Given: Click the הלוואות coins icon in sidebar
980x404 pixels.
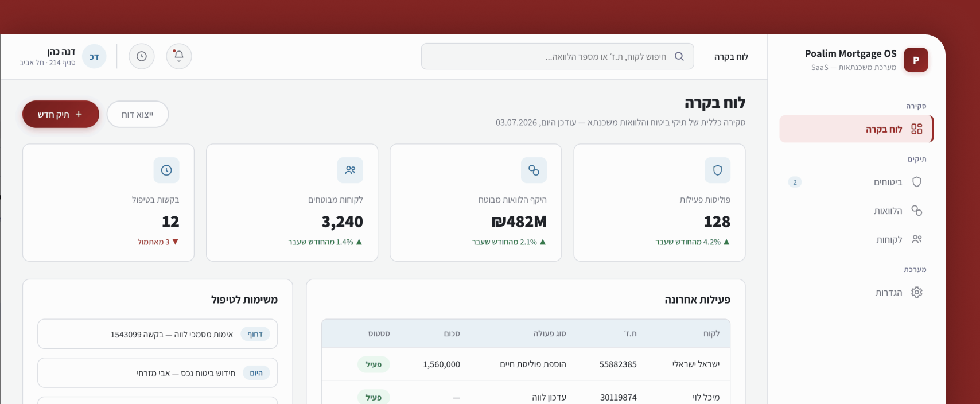Looking at the screenshot, I should [917, 211].
